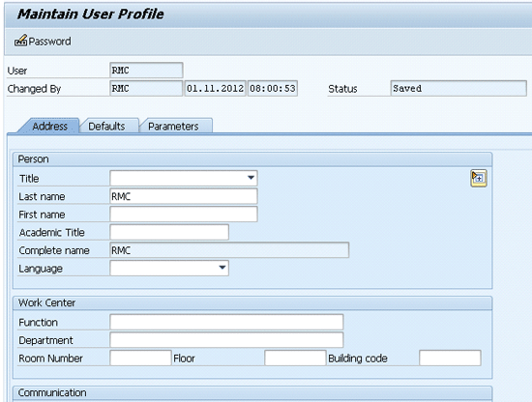The width and height of the screenshot is (532, 402).
Task: Click the Room Number box
Action: pyautogui.click(x=140, y=358)
